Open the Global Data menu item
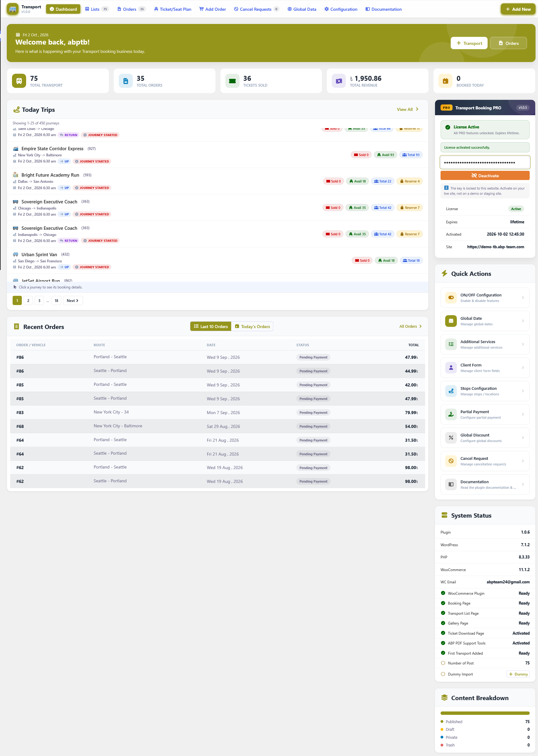The width and height of the screenshot is (538, 756). coord(302,9)
